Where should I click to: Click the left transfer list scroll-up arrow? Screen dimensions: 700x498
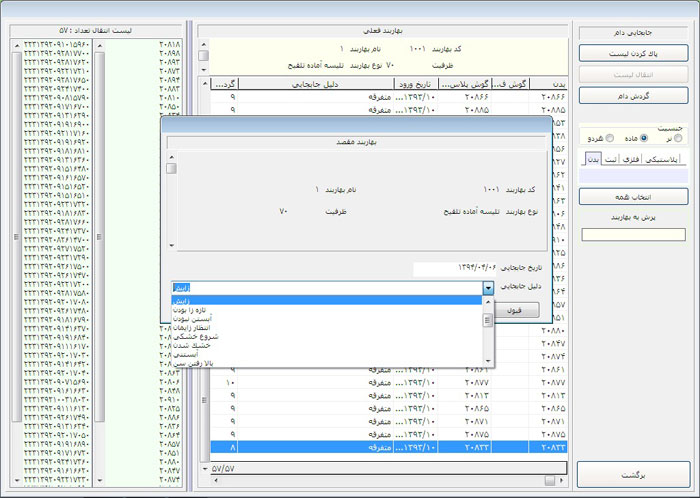17,45
